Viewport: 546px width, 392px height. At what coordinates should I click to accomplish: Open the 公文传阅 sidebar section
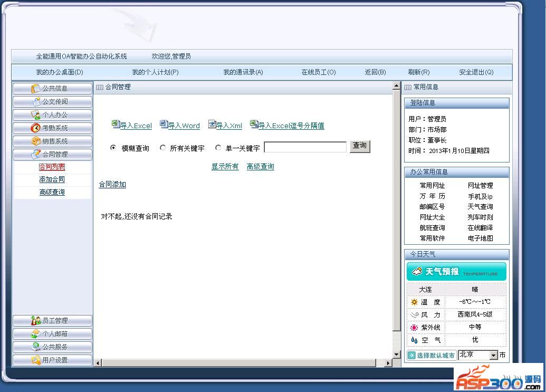[53, 102]
